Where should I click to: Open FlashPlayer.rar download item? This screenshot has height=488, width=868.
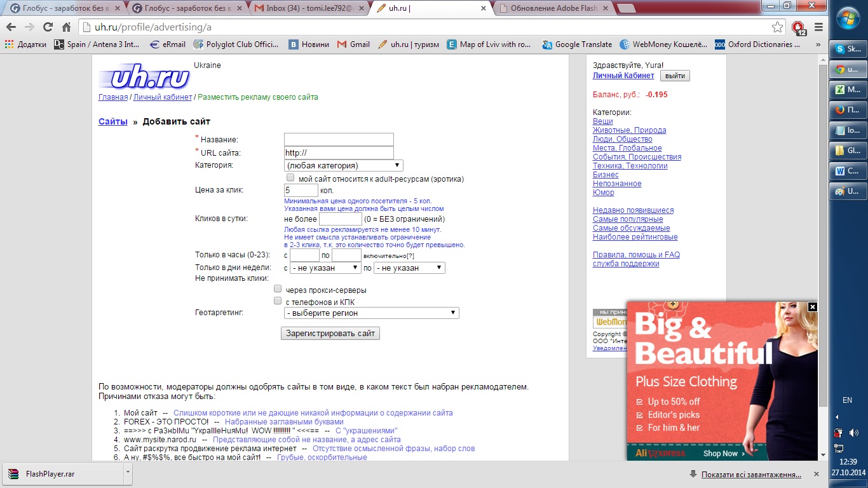62,474
